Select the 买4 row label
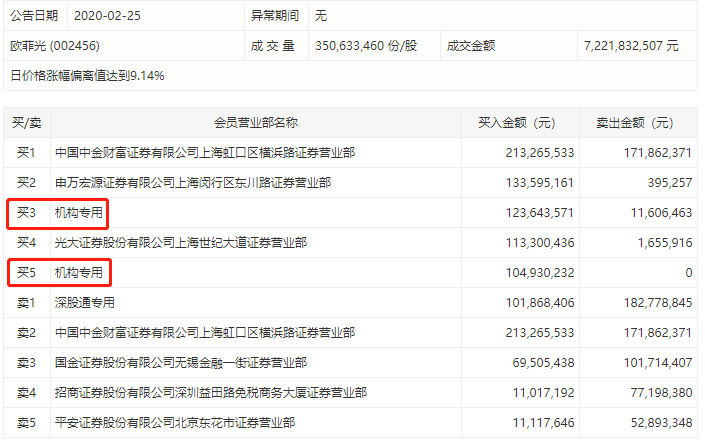 pos(26,243)
